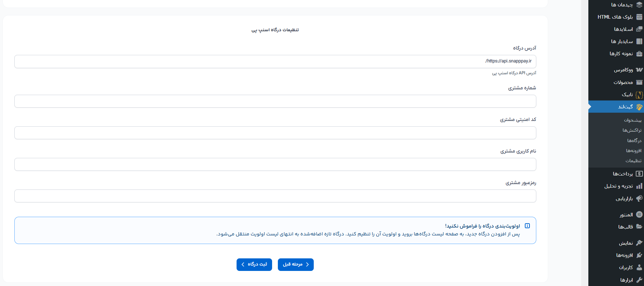Click helper text آدرس API درگاه اسنپ پی
The height and width of the screenshot is (286, 644).
point(514,73)
